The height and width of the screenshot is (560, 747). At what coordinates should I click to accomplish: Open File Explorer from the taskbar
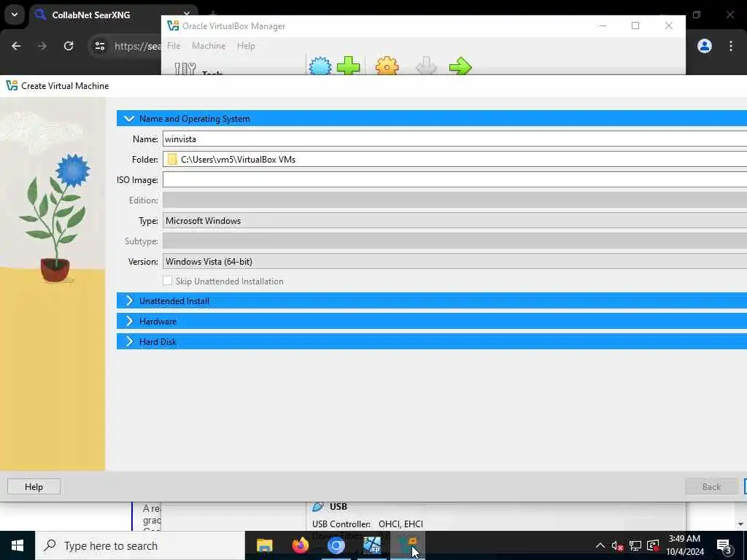click(264, 545)
